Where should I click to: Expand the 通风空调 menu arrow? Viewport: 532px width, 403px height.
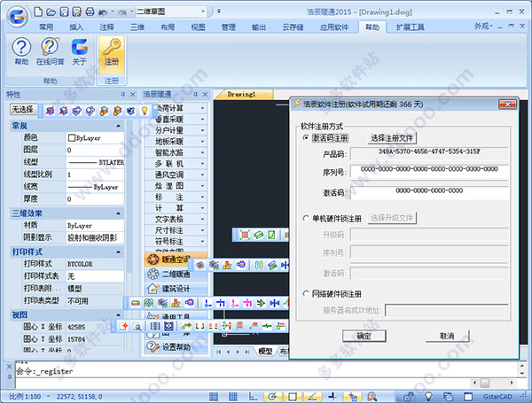coord(202,174)
